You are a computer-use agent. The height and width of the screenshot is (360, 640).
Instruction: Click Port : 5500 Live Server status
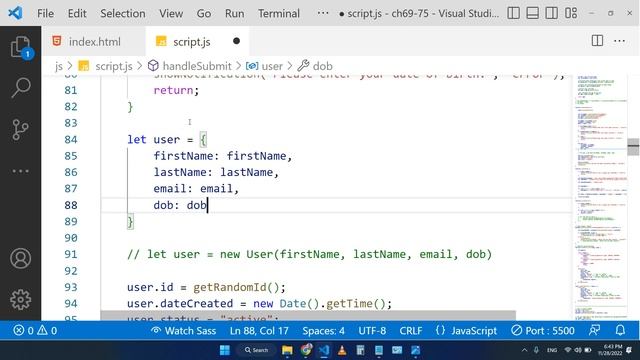(x=543, y=331)
